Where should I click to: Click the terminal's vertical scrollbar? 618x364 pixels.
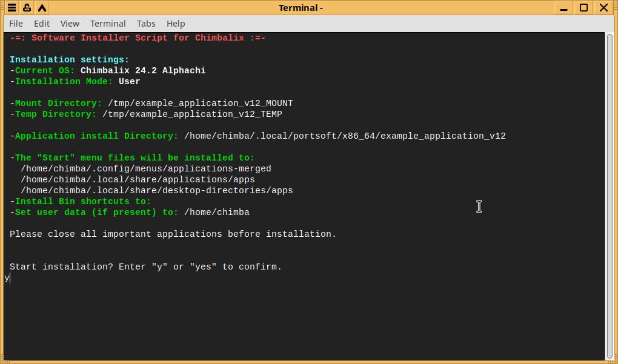[609, 194]
